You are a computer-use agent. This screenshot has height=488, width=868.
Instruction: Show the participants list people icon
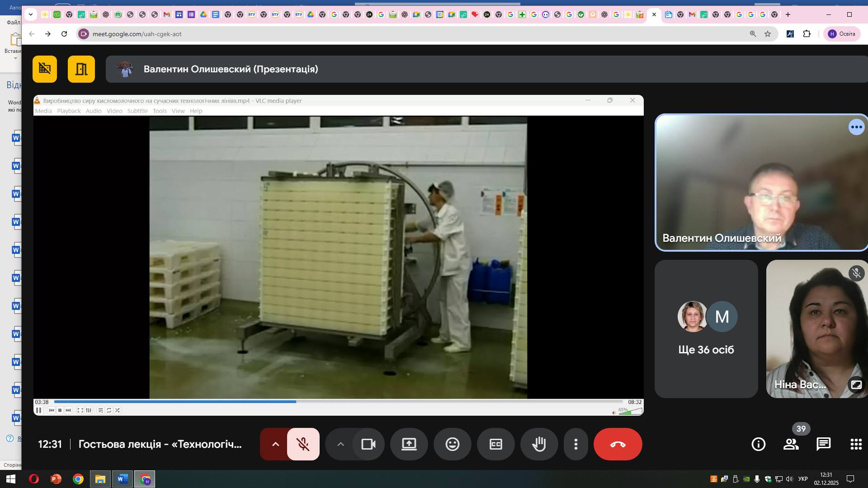(x=791, y=444)
